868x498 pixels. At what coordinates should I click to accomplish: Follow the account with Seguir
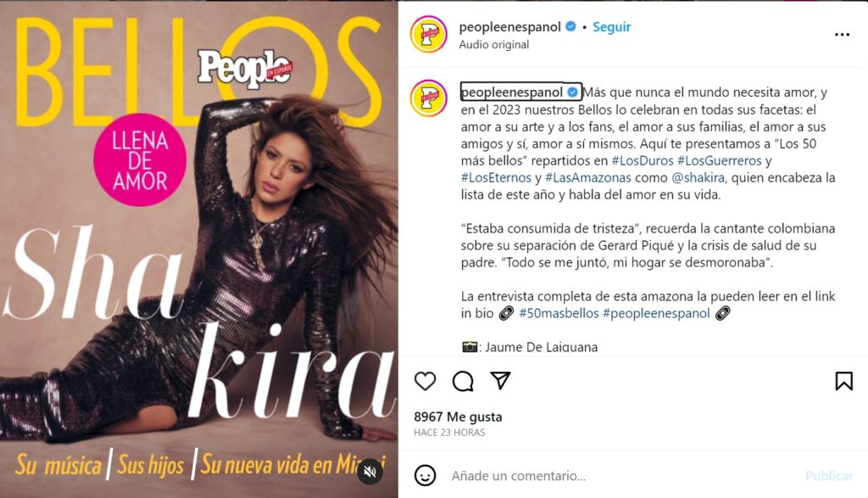(612, 26)
